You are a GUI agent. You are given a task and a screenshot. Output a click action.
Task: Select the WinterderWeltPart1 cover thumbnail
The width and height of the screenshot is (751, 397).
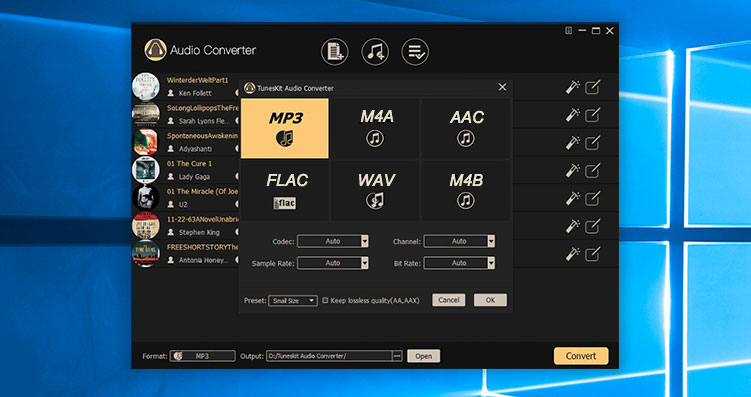(x=146, y=87)
